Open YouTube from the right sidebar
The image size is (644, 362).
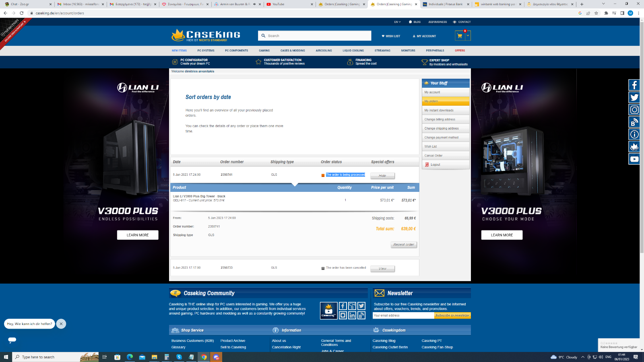tap(634, 159)
